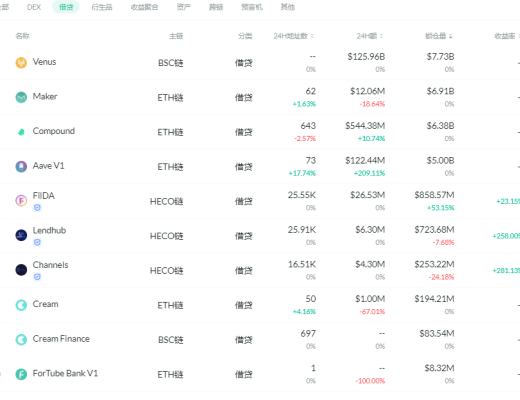Screen dimensions: 520x400
Task: Click the 名称 name column header
Action: [x=22, y=36]
